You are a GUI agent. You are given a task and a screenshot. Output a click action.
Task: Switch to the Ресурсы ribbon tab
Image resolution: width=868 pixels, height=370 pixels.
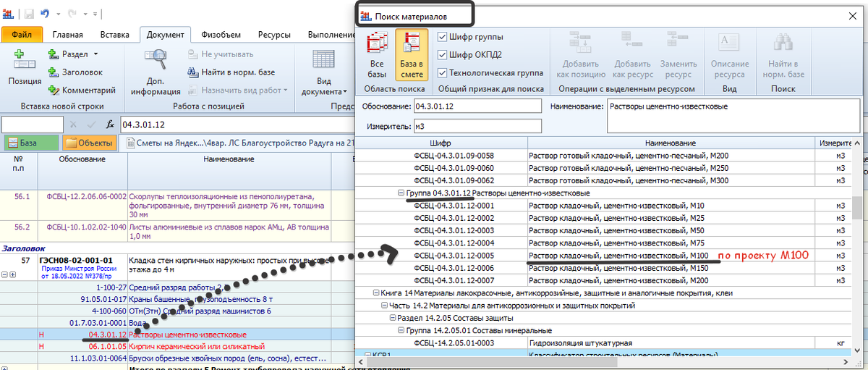pos(273,34)
